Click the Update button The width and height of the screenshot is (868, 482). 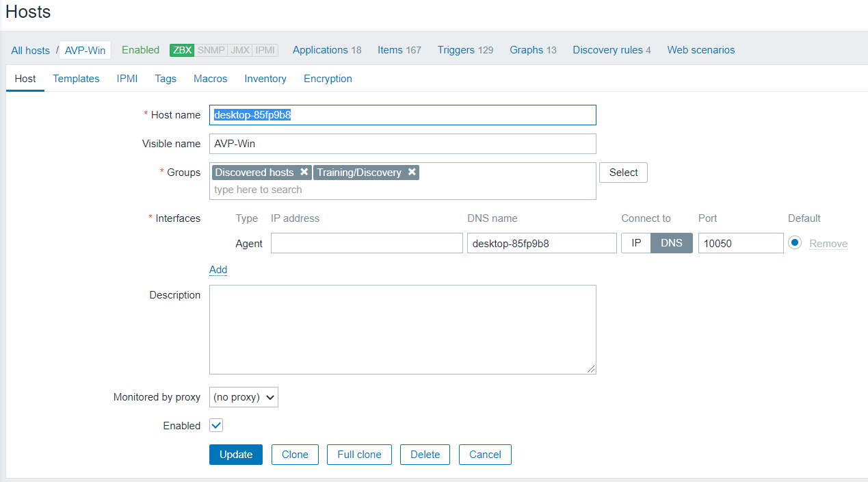[x=236, y=455]
